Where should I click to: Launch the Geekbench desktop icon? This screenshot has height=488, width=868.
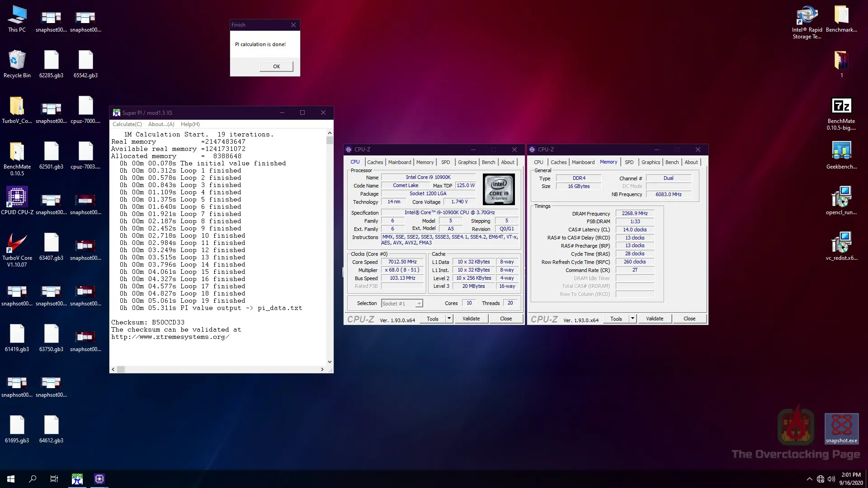(841, 155)
